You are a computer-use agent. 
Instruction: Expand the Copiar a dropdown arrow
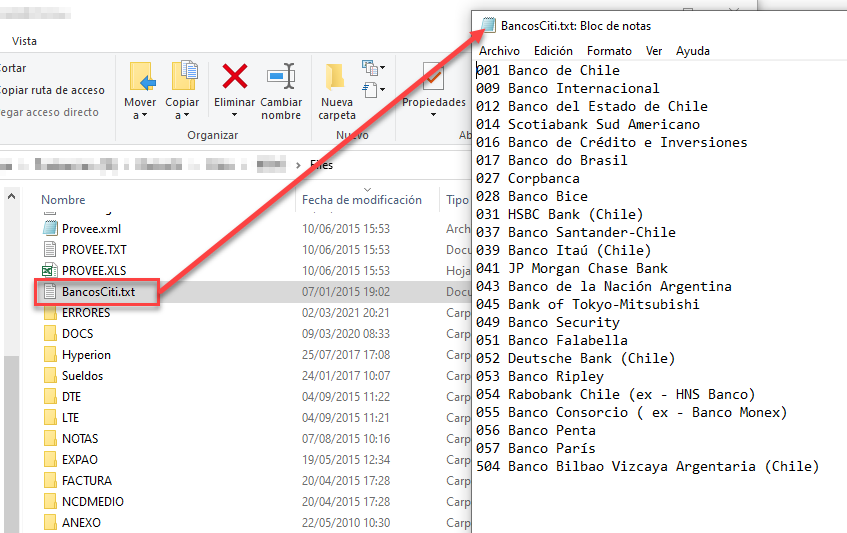tap(186, 116)
